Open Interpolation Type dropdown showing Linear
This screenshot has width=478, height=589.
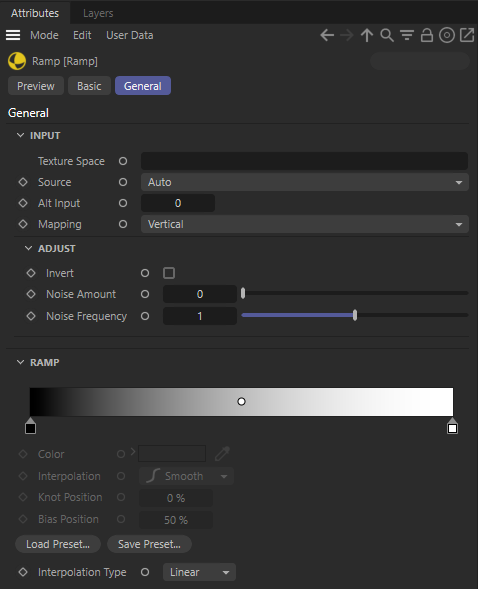[199, 572]
